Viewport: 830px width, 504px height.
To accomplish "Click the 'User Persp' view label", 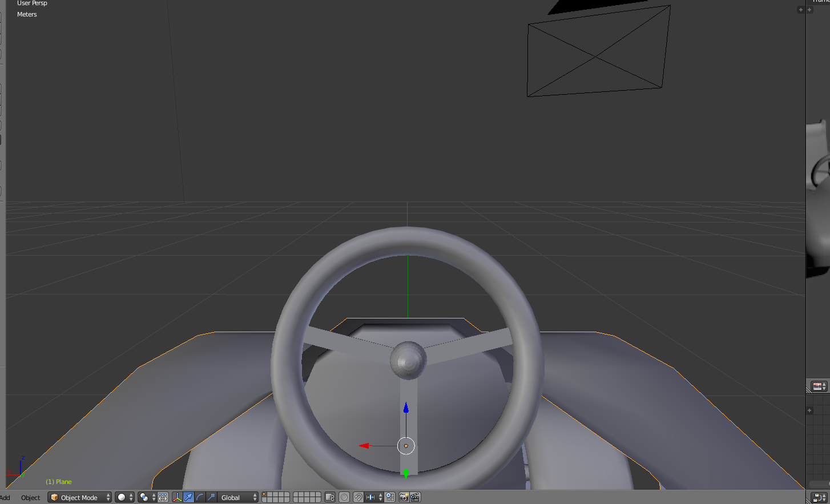I will [x=32, y=3].
